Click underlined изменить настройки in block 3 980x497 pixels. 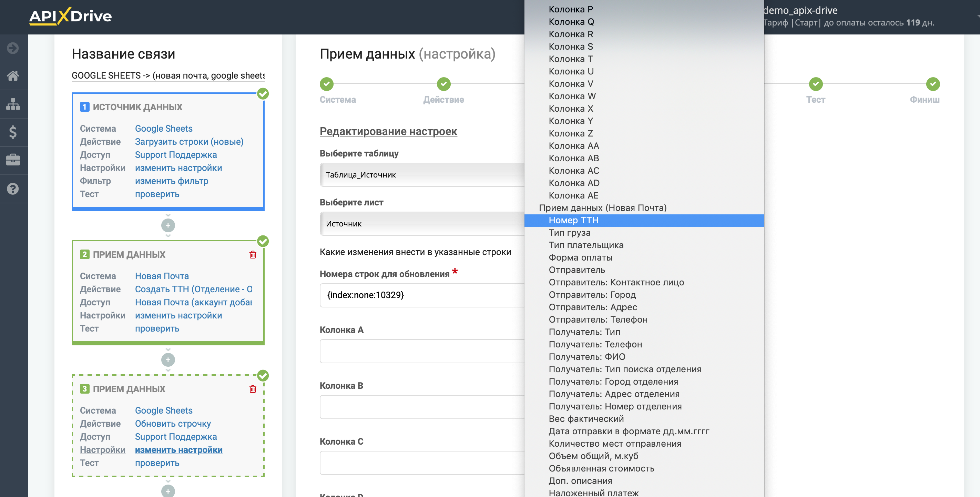click(x=179, y=450)
